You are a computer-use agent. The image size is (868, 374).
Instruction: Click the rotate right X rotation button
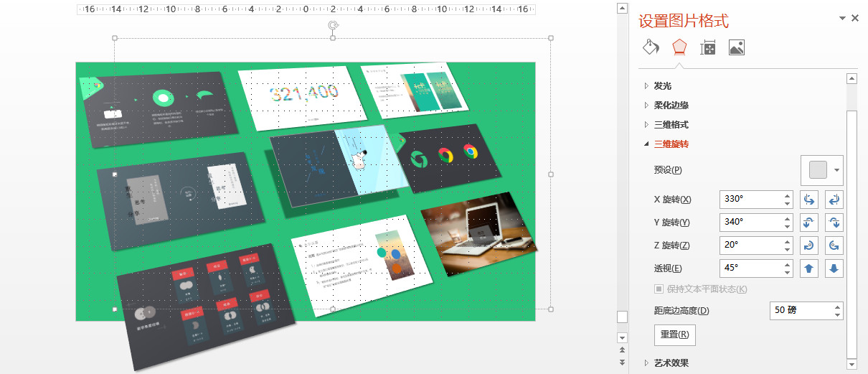(834, 200)
